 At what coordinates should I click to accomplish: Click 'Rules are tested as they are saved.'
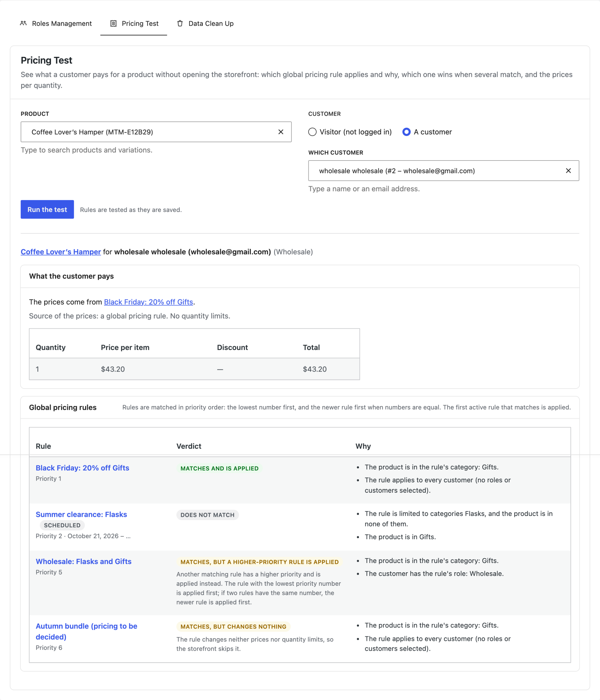pos(131,209)
